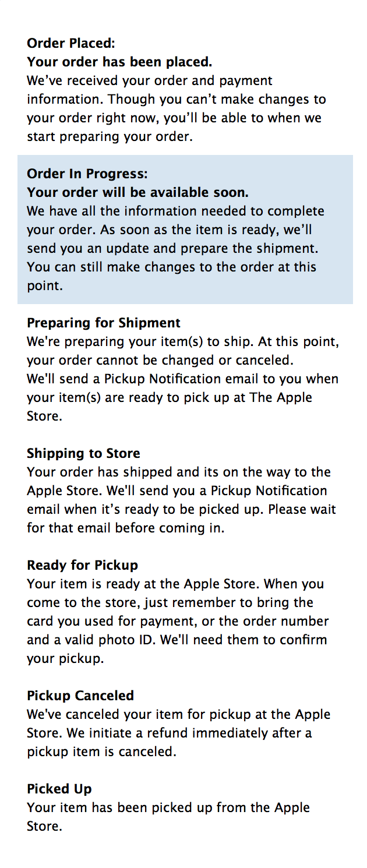Click the "Pickup Canceled" heading

pyautogui.click(x=80, y=695)
